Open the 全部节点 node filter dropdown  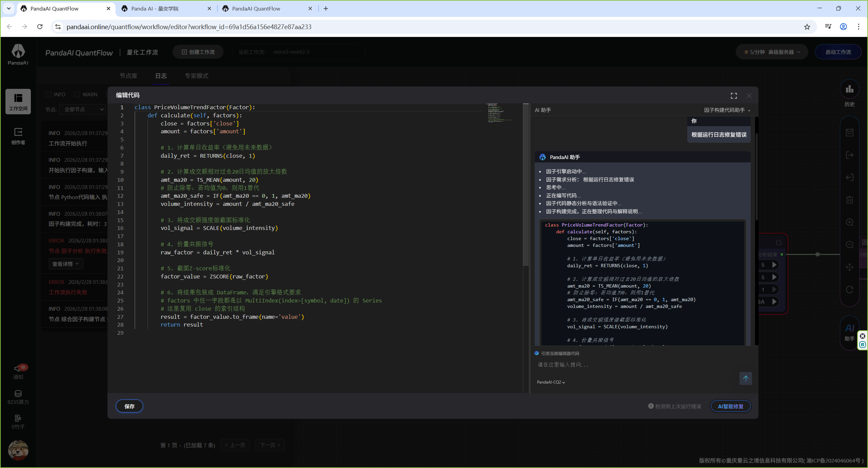click(82, 109)
